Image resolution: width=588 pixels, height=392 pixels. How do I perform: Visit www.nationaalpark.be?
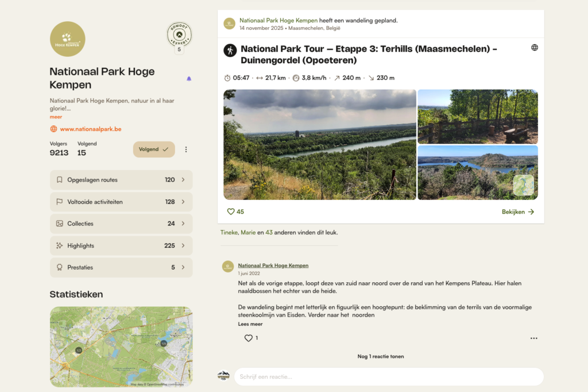(x=91, y=129)
